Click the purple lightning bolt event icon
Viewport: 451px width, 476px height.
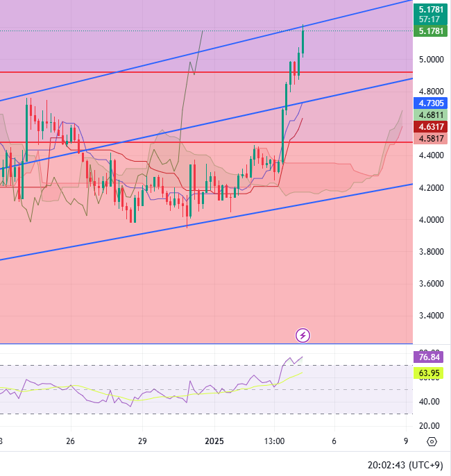[303, 335]
